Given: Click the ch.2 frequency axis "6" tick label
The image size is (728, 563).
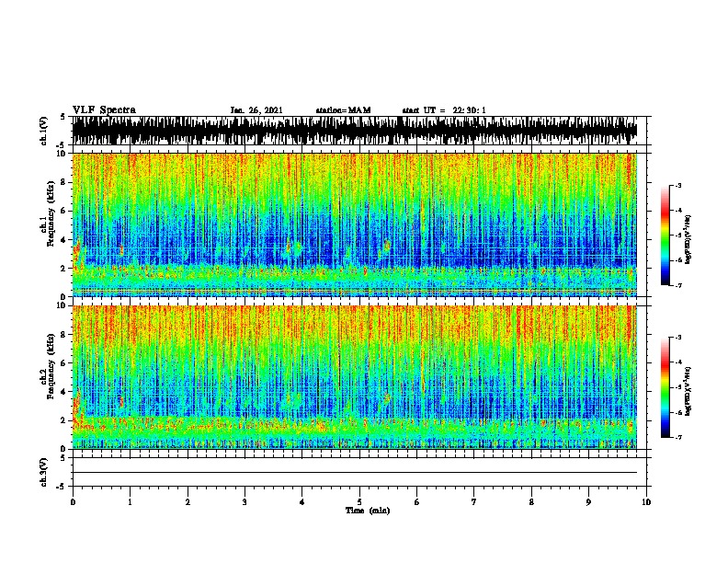Looking at the screenshot, I should point(64,362).
